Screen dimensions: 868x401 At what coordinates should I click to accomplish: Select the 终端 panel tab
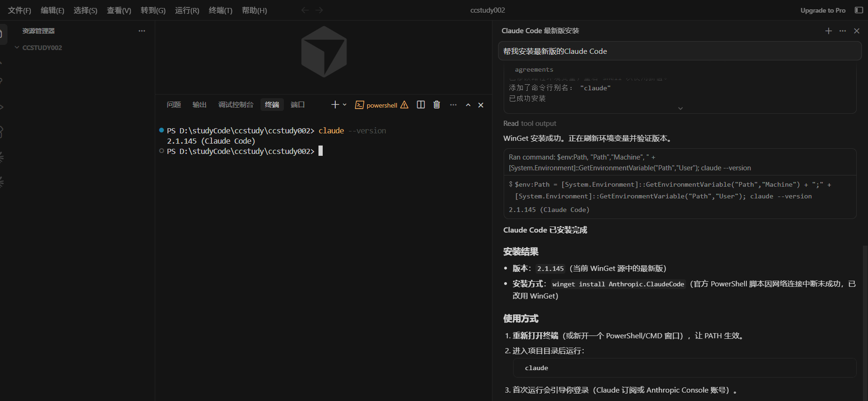coord(272,105)
